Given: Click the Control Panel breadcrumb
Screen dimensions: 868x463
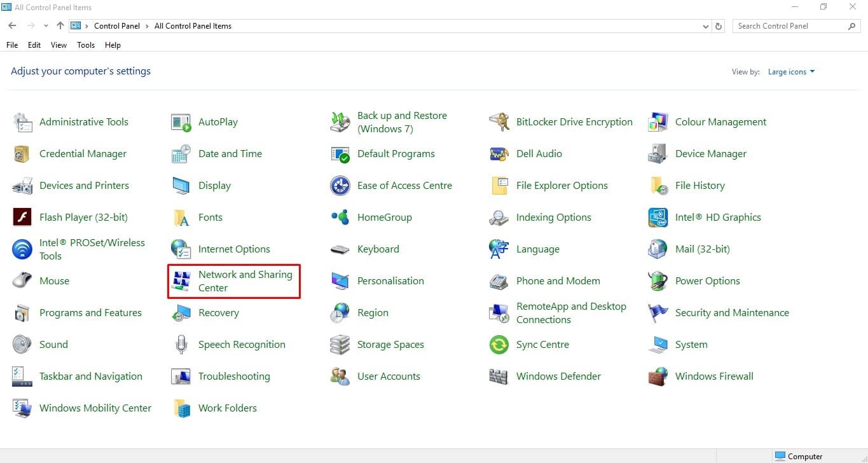Looking at the screenshot, I should coord(117,26).
